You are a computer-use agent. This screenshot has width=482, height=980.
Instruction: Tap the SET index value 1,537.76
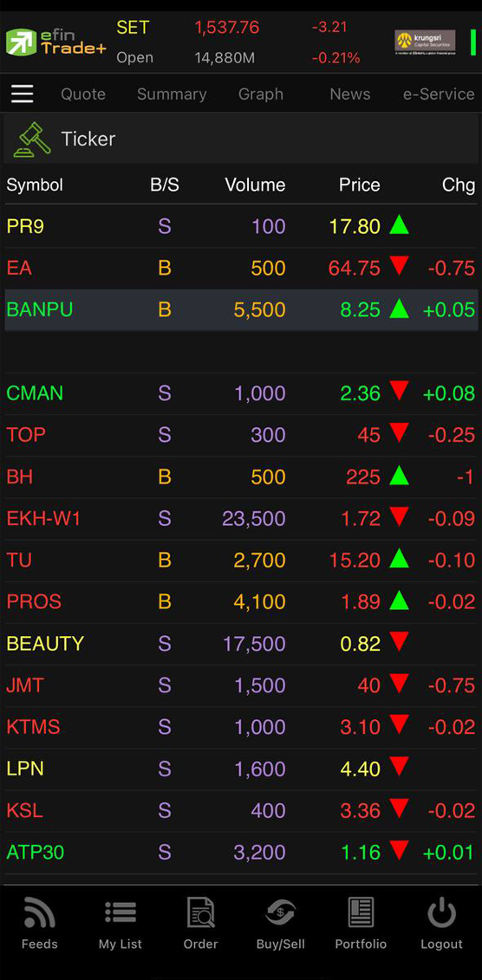click(226, 28)
